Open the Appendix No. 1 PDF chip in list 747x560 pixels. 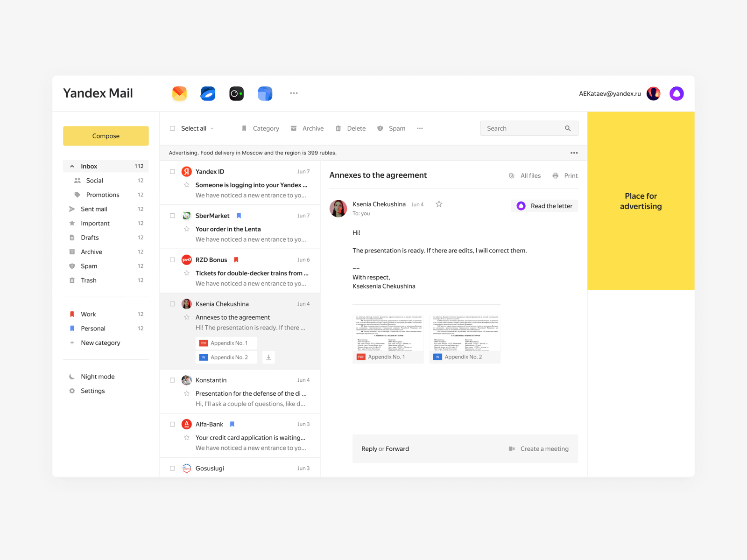[x=226, y=343]
